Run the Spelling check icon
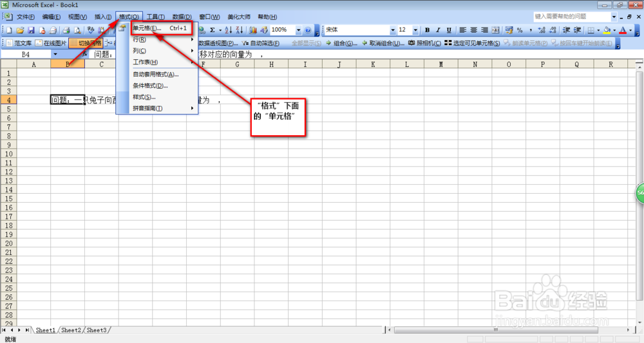 click(x=91, y=30)
